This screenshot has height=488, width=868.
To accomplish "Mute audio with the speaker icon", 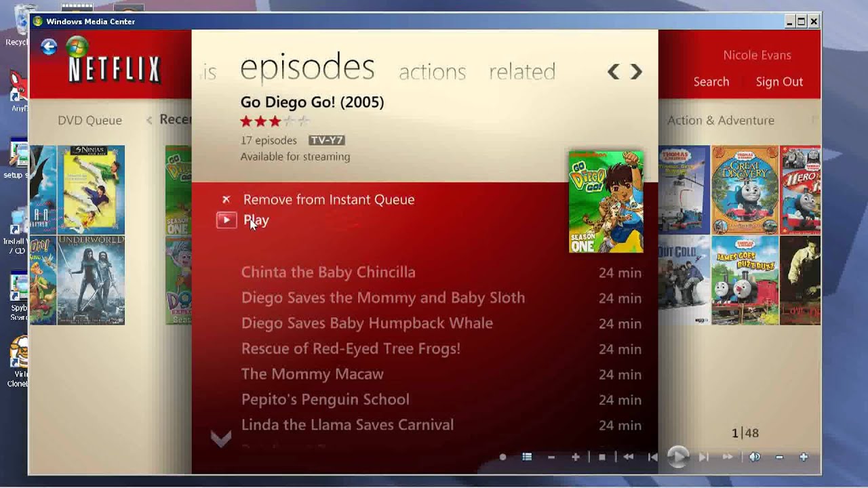I will (755, 457).
